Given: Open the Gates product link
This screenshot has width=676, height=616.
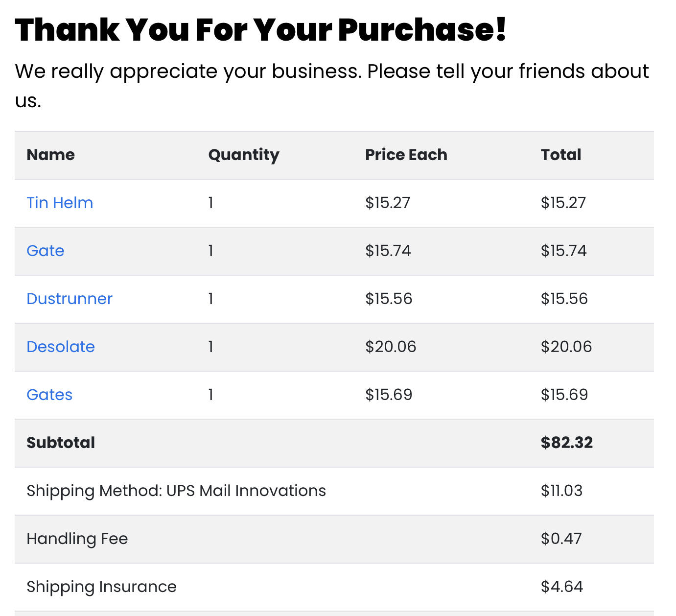Looking at the screenshot, I should (49, 395).
